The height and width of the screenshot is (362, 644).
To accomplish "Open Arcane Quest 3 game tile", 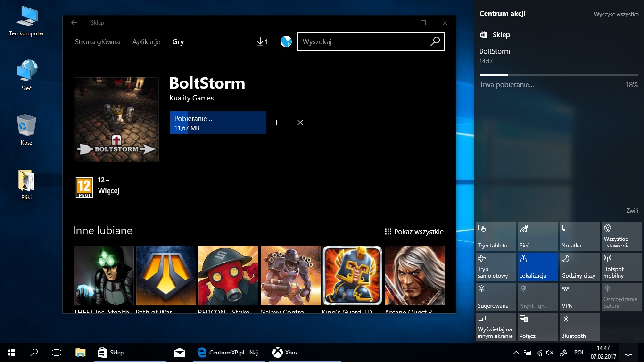I will pos(414,280).
